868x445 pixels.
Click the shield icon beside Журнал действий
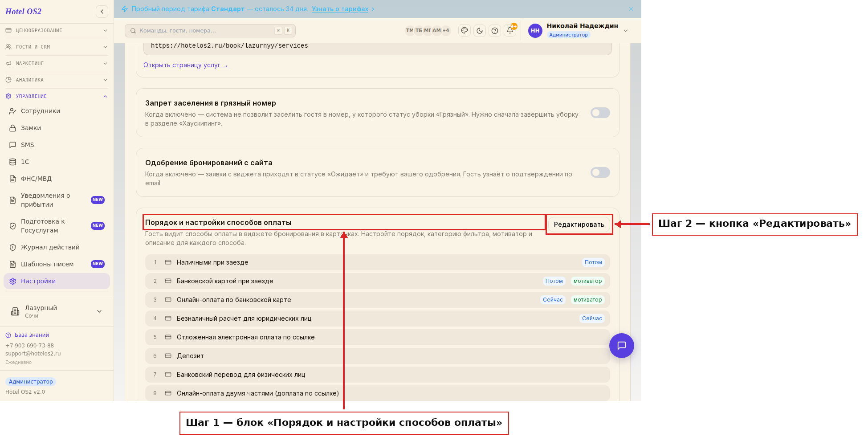(x=13, y=248)
